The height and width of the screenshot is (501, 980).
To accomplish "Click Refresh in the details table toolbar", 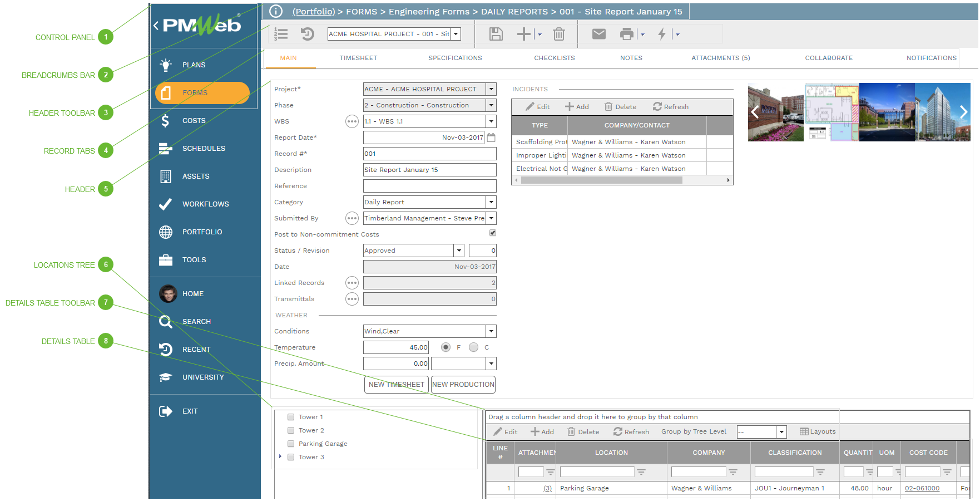I will [631, 432].
